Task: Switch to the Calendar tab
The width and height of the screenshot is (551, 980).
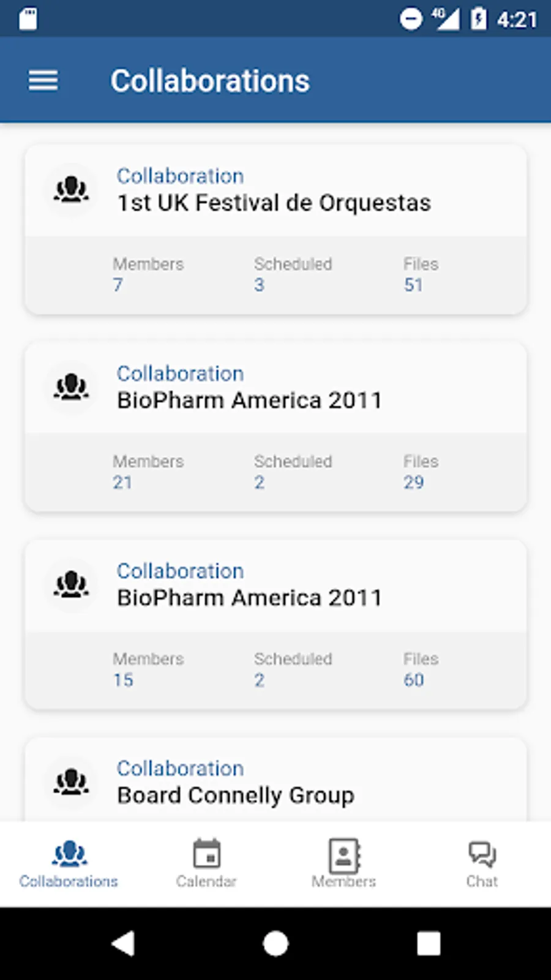Action: tap(206, 864)
